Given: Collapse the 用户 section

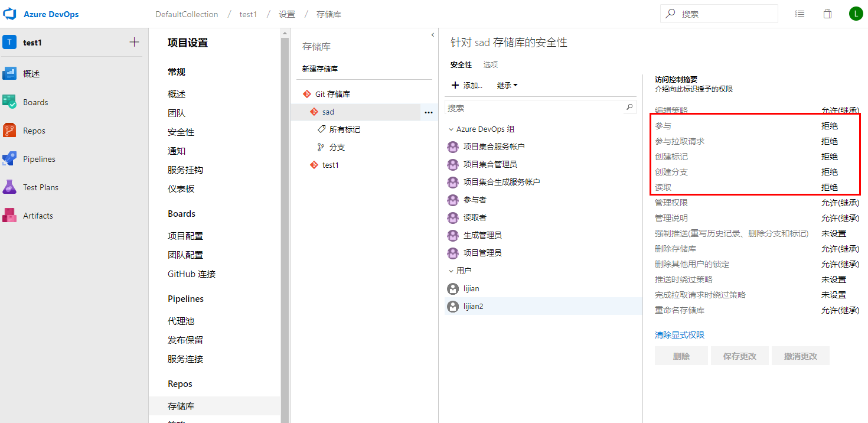Looking at the screenshot, I should point(451,271).
